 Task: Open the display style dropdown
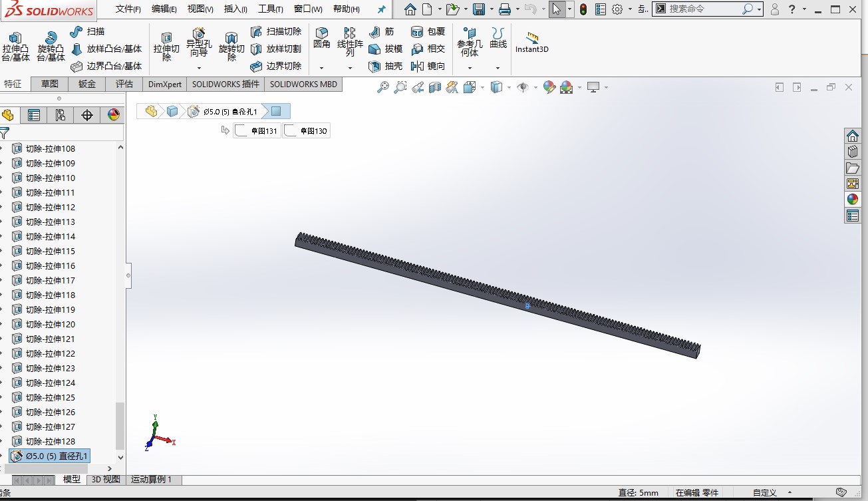tap(508, 87)
